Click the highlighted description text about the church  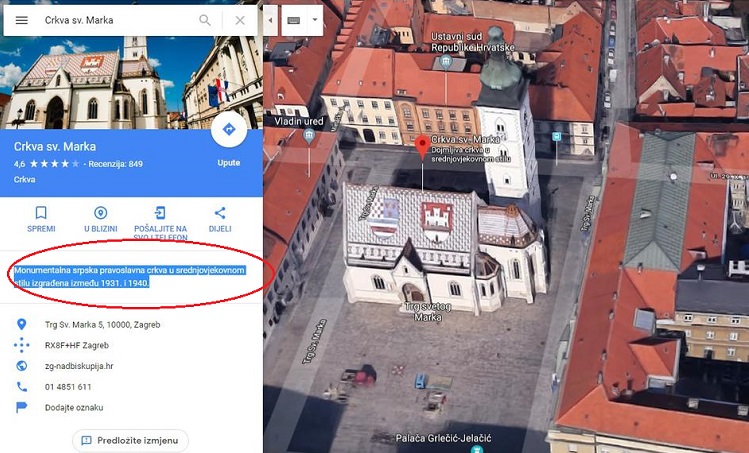click(129, 277)
